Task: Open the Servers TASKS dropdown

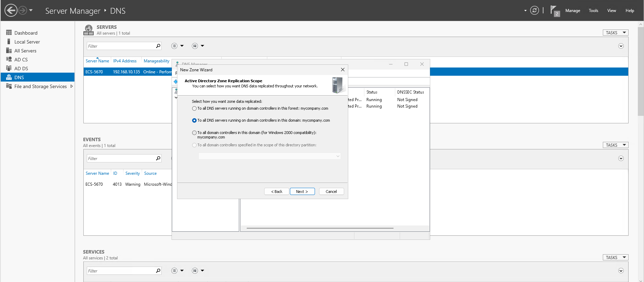Action: point(615,33)
